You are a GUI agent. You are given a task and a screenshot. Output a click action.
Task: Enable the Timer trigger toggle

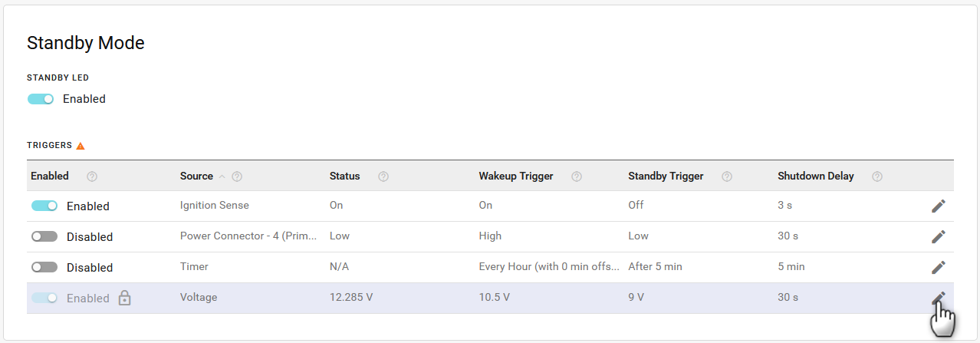(x=44, y=267)
